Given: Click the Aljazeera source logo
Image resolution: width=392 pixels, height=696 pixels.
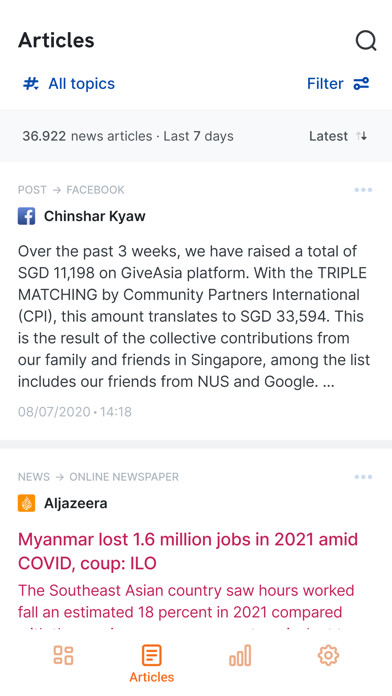Looking at the screenshot, I should (27, 503).
